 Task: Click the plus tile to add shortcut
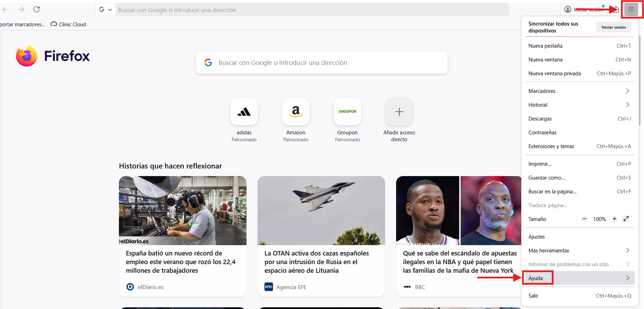399,112
